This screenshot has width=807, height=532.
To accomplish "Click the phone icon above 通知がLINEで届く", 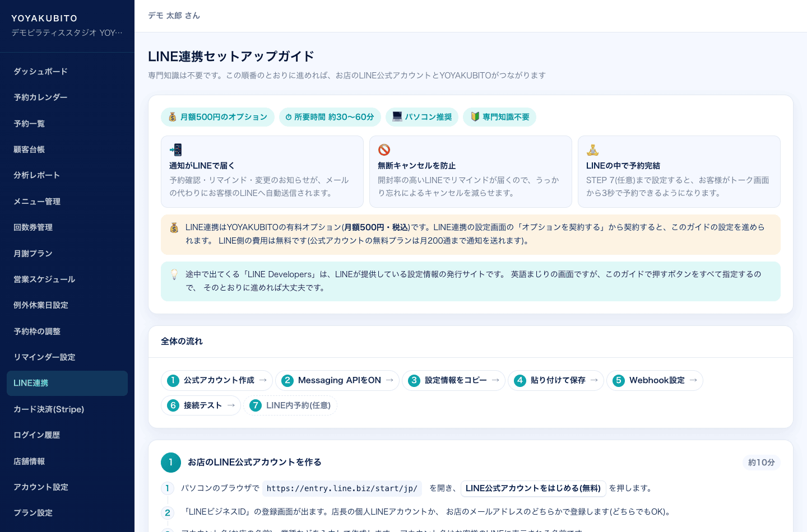I will 176,150.
